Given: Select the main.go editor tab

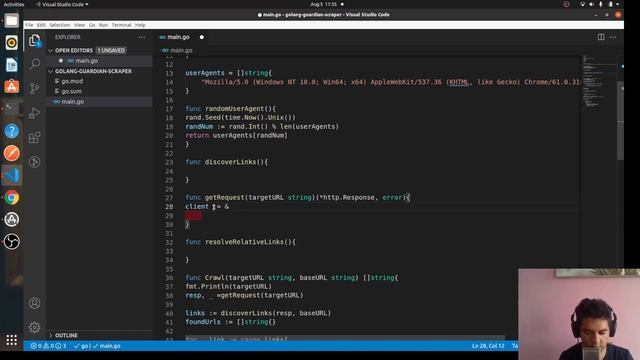Looking at the screenshot, I should click(178, 37).
